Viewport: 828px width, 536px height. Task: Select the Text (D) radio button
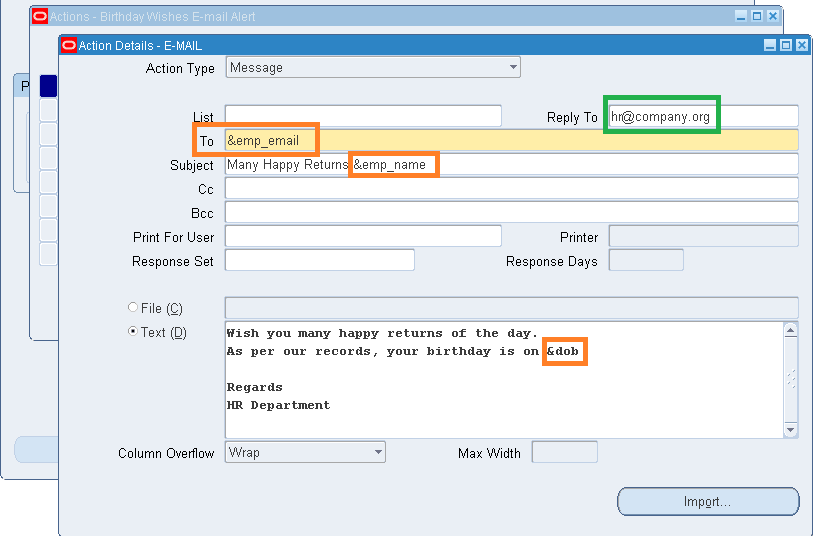(133, 331)
